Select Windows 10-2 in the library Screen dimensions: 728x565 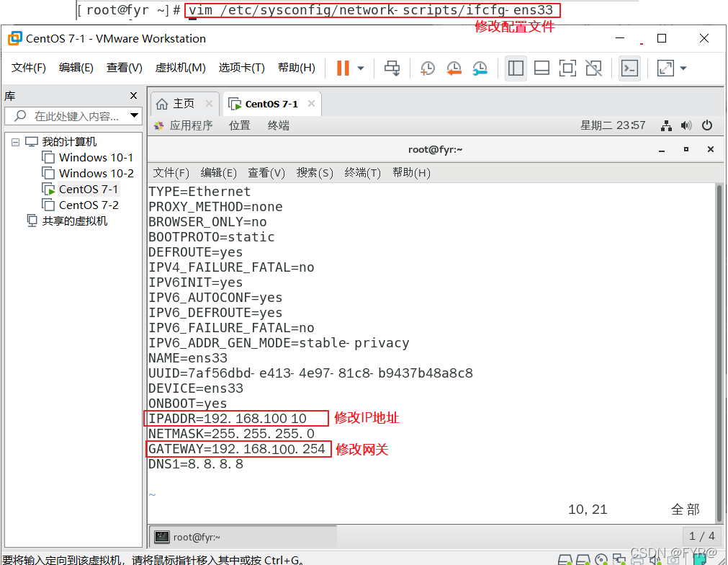point(87,173)
